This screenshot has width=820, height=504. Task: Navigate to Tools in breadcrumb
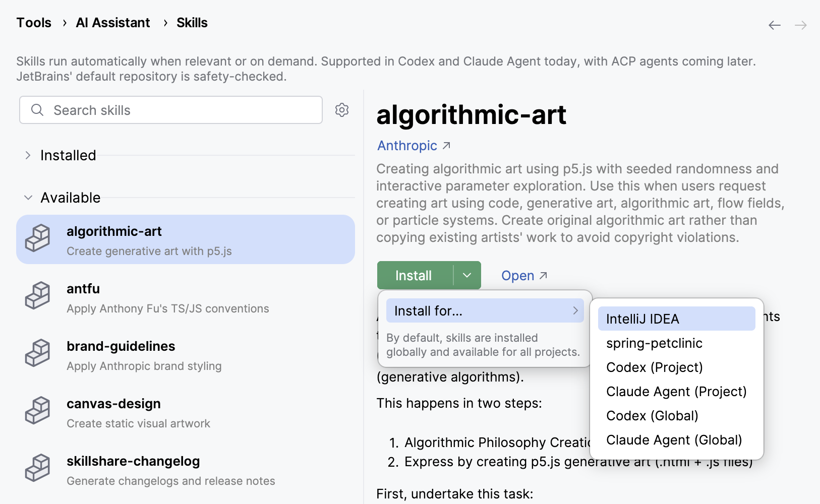click(34, 23)
